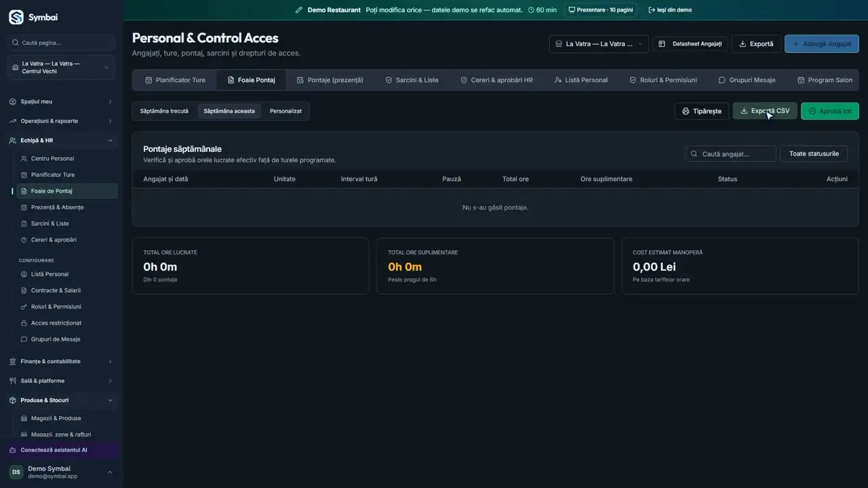
Task: Expand Operațiuni & rapoarte section
Action: click(x=61, y=121)
